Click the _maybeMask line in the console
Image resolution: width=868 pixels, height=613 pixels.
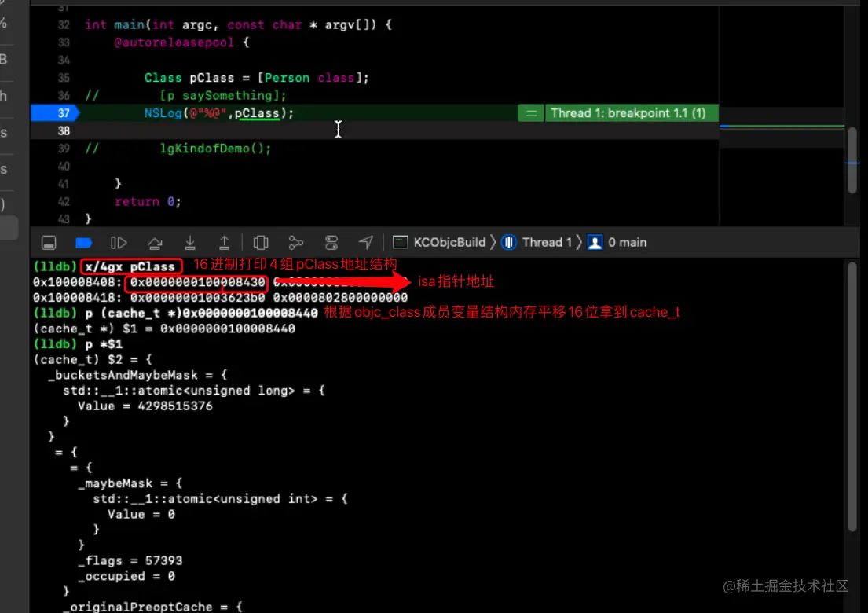point(130,483)
